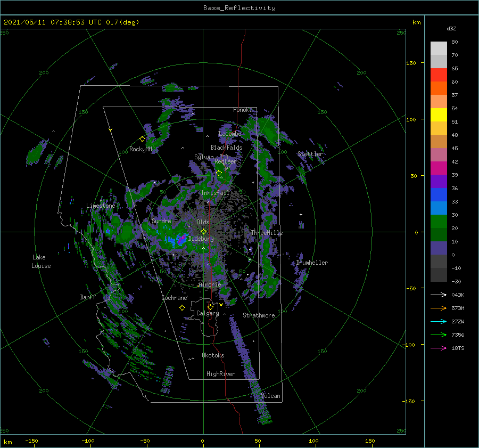Screen dimensions: 479x448
Task: Click the Sundre label
Action: click(x=161, y=221)
